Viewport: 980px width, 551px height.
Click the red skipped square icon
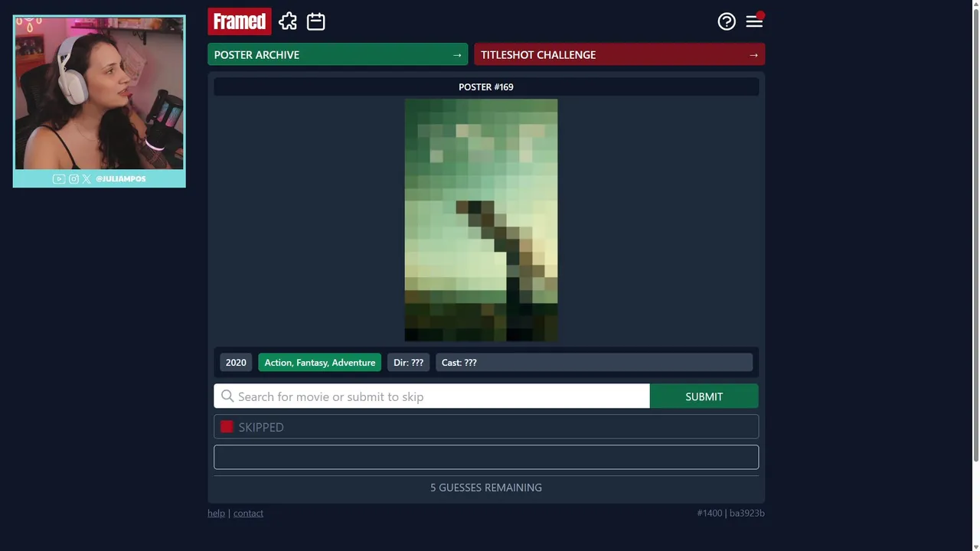click(x=227, y=427)
